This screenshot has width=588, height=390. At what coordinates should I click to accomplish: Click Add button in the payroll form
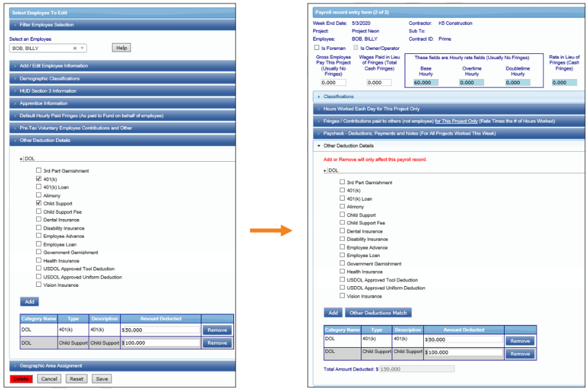coord(333,312)
